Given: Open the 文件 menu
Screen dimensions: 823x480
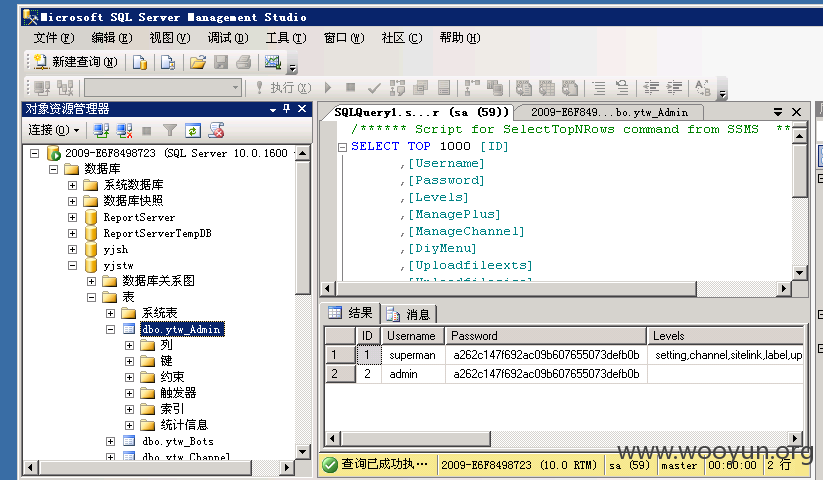Looking at the screenshot, I should (x=54, y=38).
